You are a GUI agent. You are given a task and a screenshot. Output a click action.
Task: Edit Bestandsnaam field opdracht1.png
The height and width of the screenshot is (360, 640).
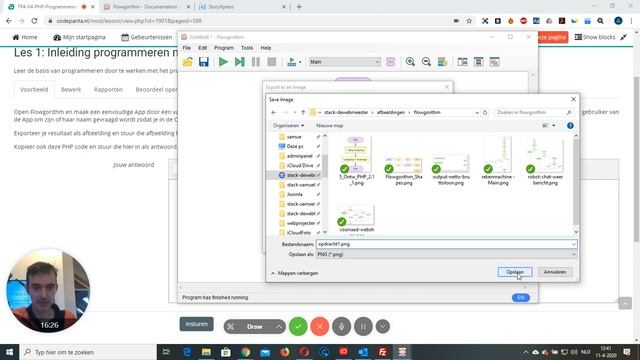coord(447,244)
